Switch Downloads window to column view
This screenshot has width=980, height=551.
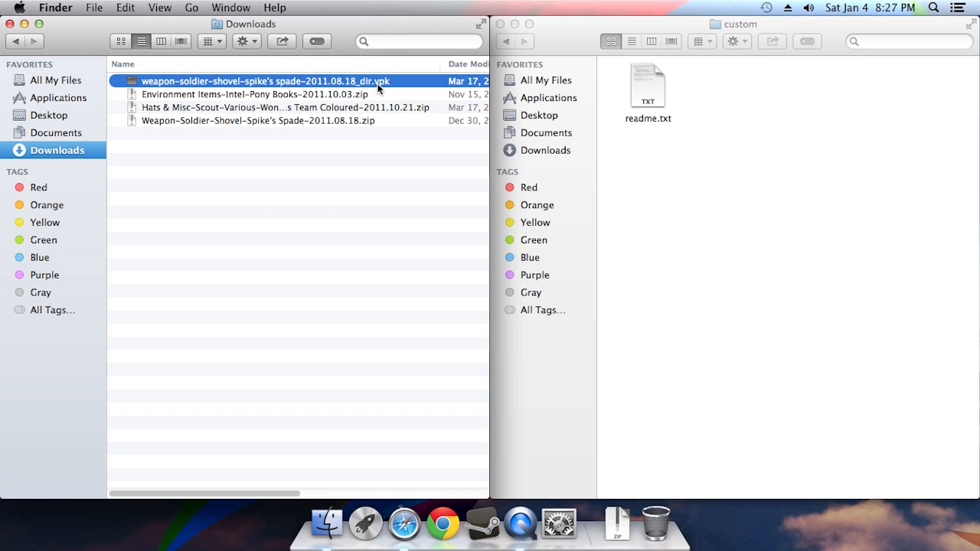[161, 41]
